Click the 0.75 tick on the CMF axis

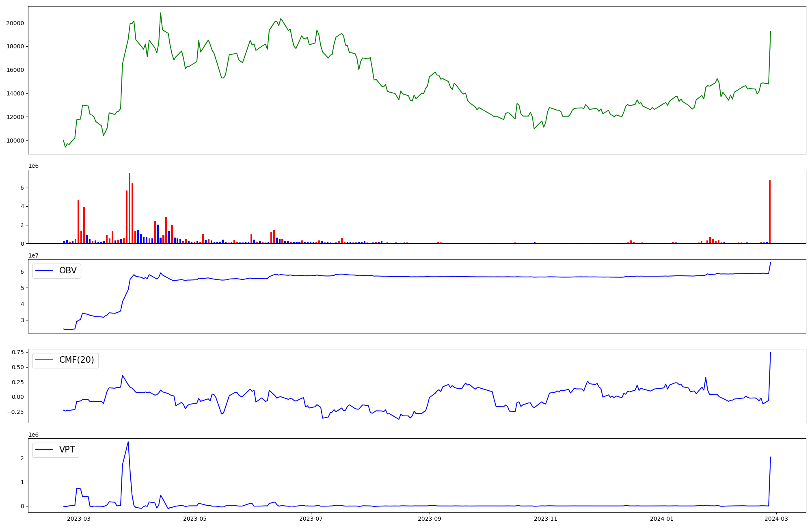tap(18, 352)
